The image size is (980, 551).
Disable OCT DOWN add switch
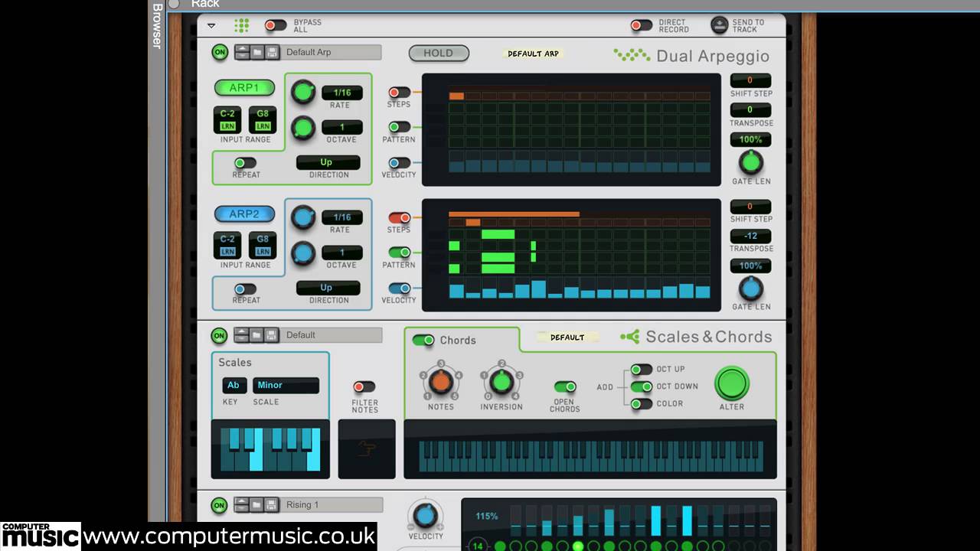click(642, 387)
